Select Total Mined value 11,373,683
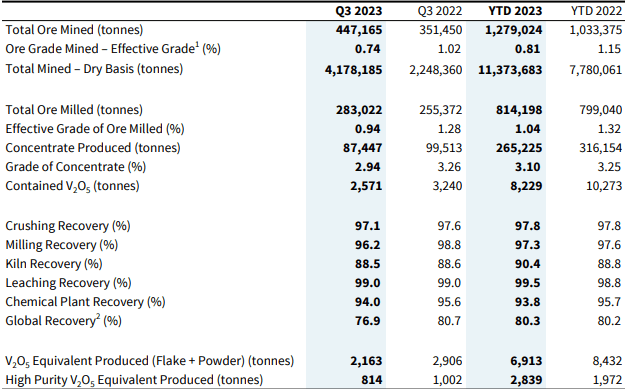The width and height of the screenshot is (625, 389). [510, 70]
